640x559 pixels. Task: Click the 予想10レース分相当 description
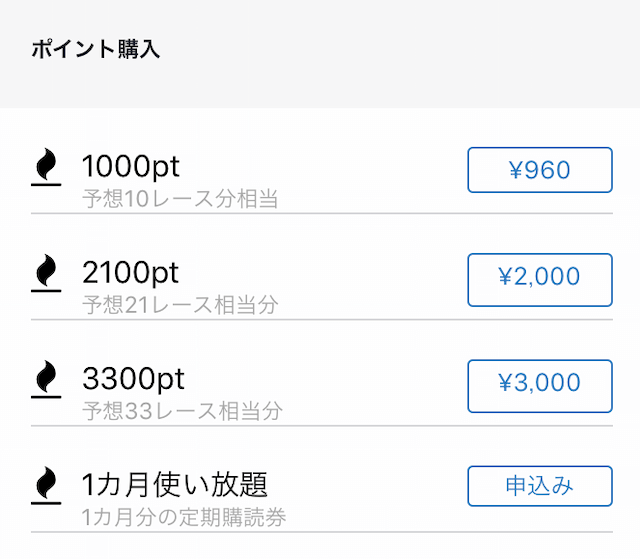tap(180, 199)
